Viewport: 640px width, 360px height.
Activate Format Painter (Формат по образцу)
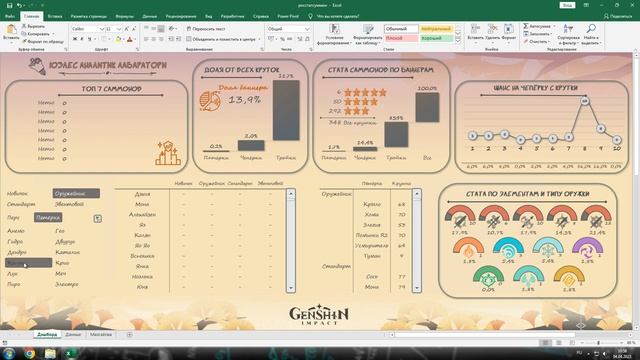click(x=43, y=41)
